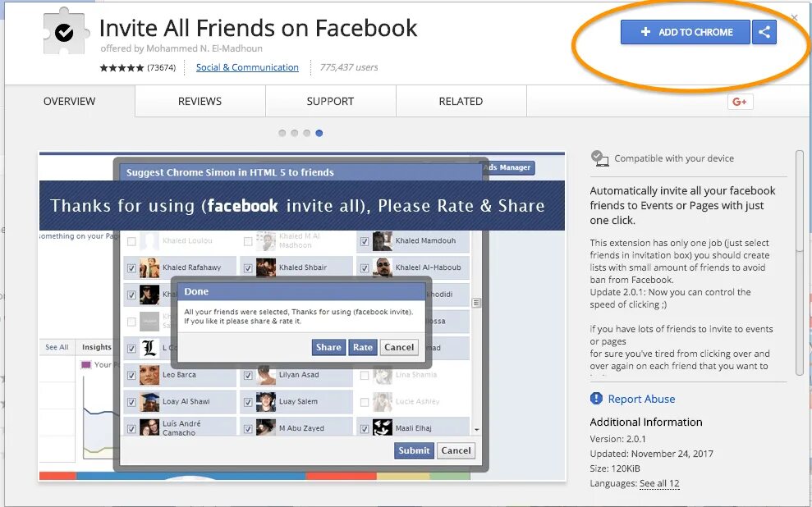
Task: Uncheck the Leo Barca checkbox
Action: coord(132,375)
